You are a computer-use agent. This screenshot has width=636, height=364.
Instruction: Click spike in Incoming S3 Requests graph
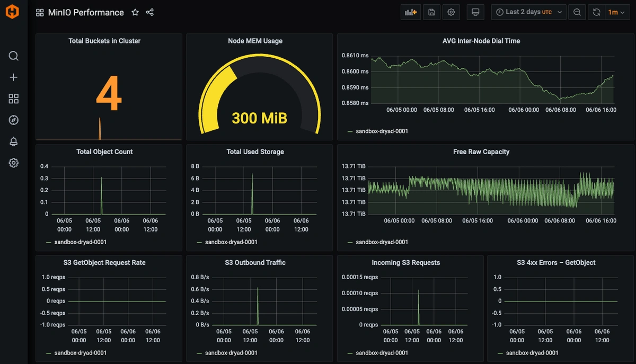419,307
